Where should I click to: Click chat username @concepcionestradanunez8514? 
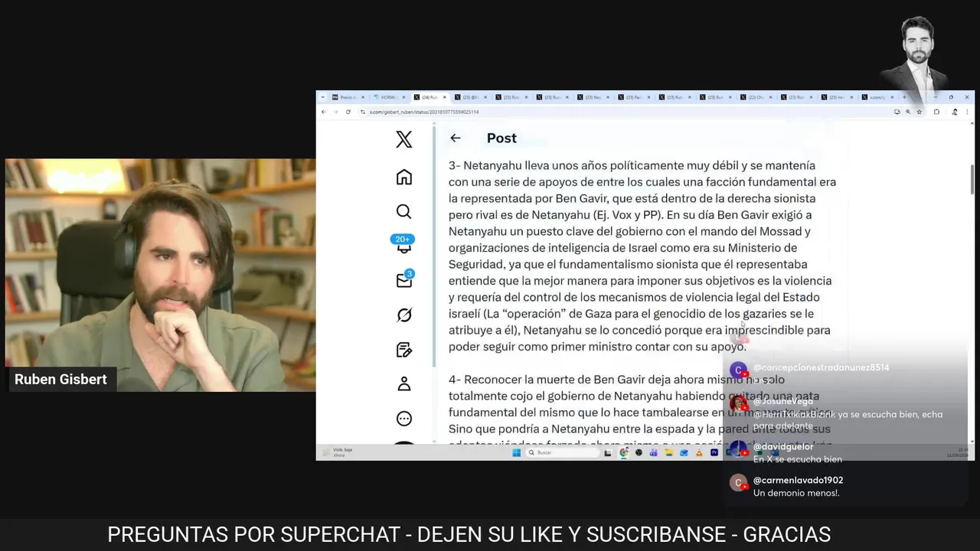click(821, 367)
